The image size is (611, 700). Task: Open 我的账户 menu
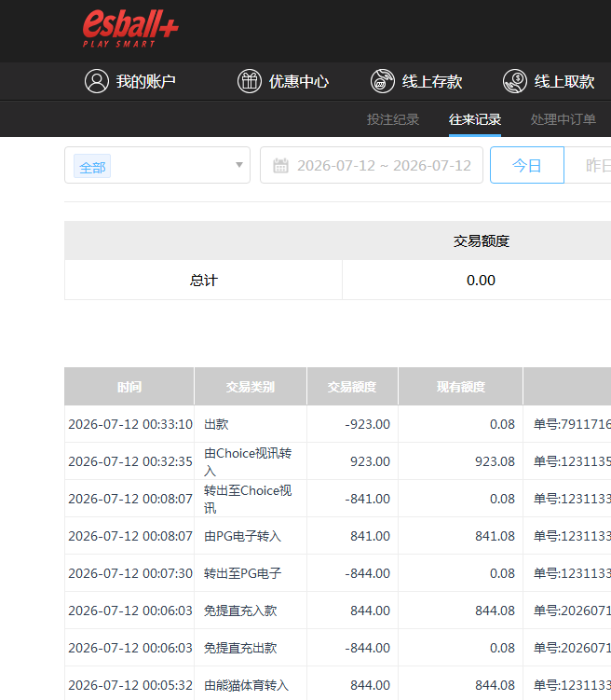pos(145,81)
